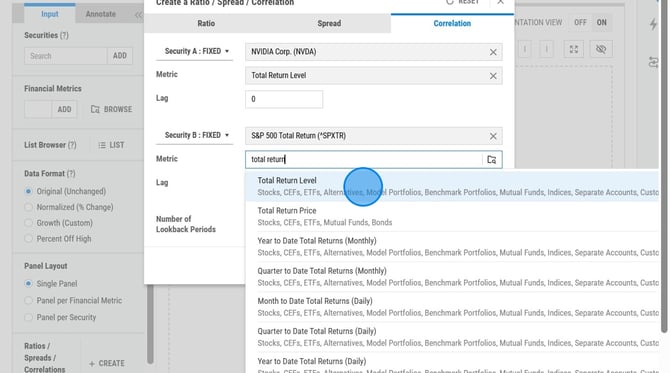Click the sidebar vertical scrollbar
The height and width of the screenshot is (373, 670).
(150, 325)
